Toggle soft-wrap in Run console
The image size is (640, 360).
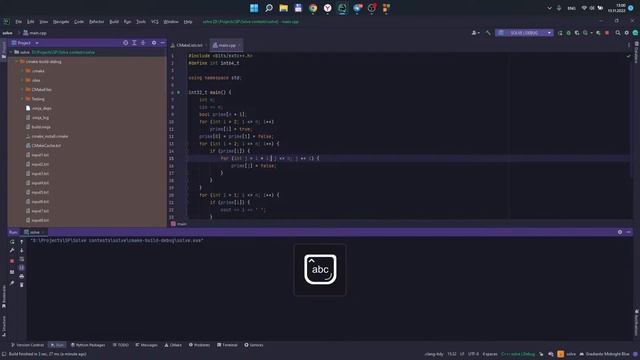point(22,259)
